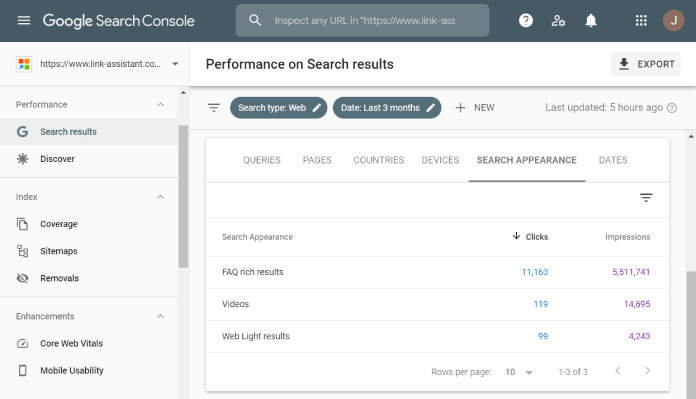
Task: Switch to the Devices tab
Action: (440, 160)
